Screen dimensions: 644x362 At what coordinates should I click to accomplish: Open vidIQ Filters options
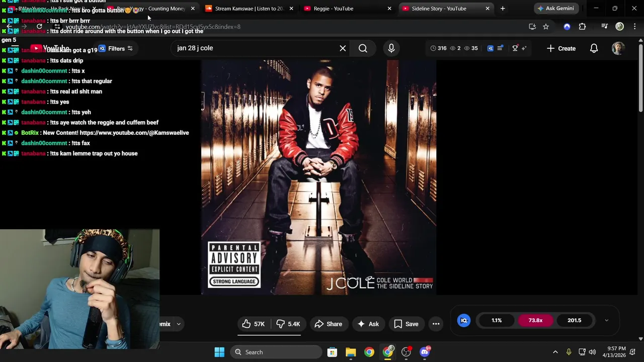point(116,49)
